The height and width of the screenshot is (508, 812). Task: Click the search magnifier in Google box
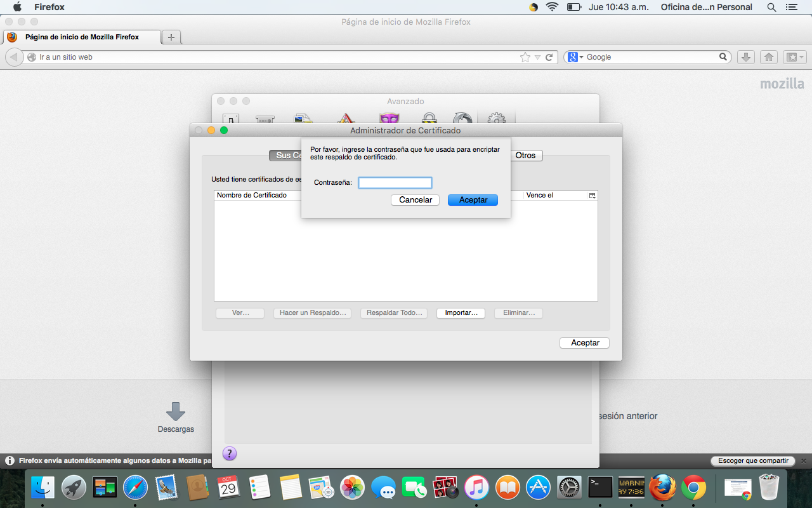coord(723,57)
